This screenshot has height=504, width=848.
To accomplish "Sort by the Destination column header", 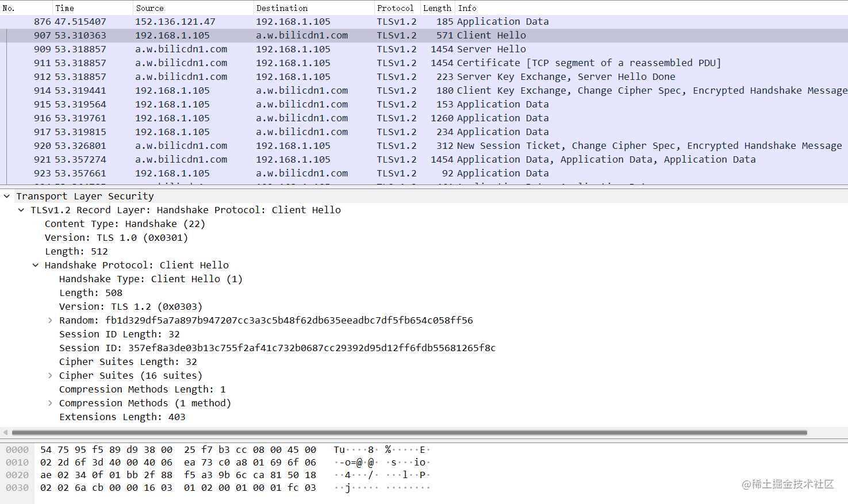I will click(x=314, y=8).
